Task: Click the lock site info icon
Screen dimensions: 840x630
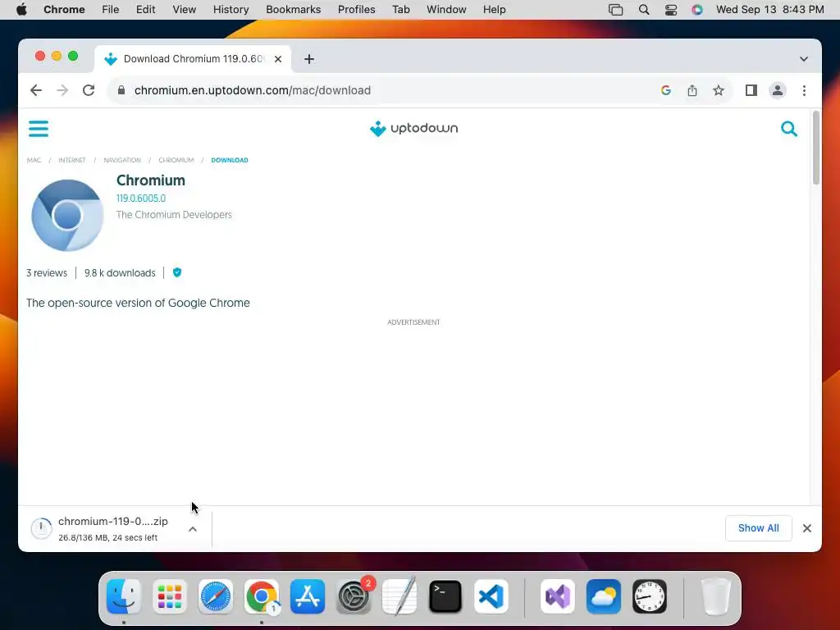Action: click(x=121, y=90)
